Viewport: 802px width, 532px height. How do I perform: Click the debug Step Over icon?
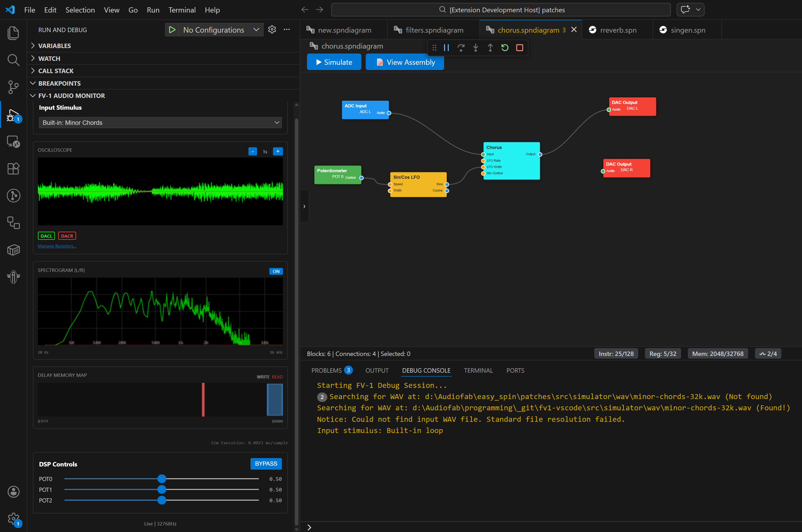click(x=461, y=48)
